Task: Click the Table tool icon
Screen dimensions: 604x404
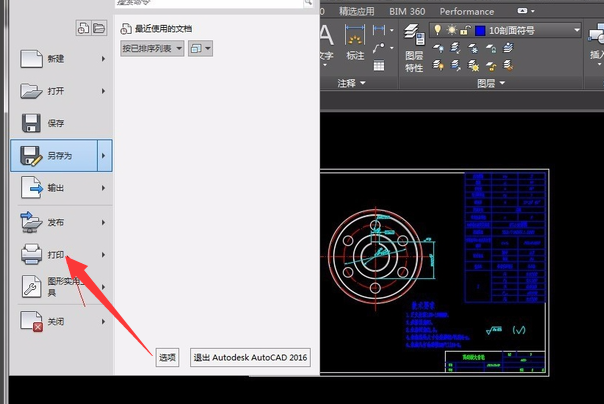Action: [379, 65]
